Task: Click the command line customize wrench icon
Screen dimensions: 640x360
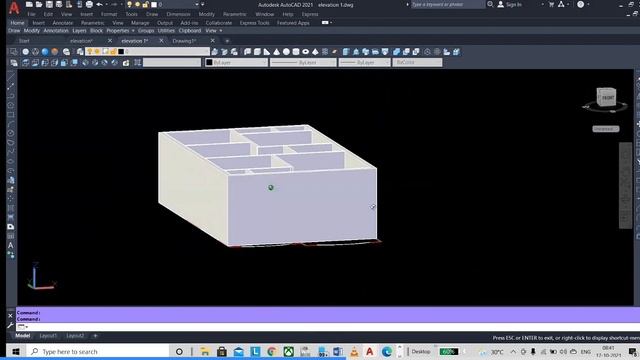Action: 11,326
